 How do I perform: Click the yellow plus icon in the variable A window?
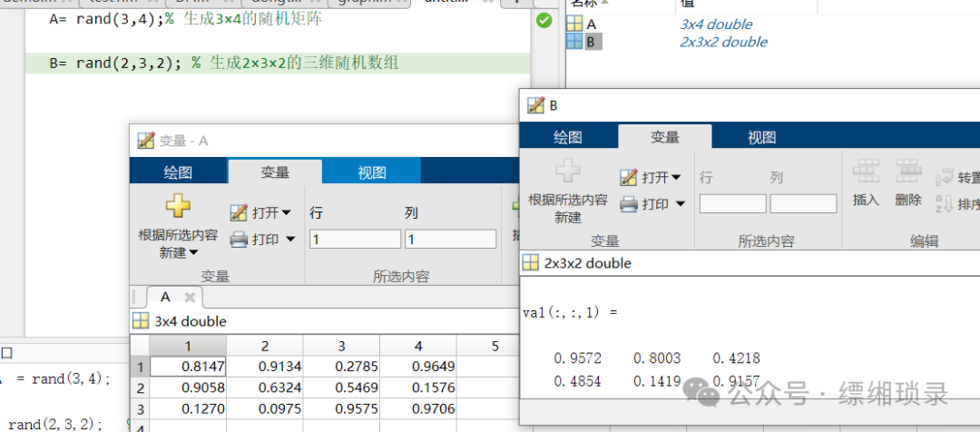tap(178, 207)
